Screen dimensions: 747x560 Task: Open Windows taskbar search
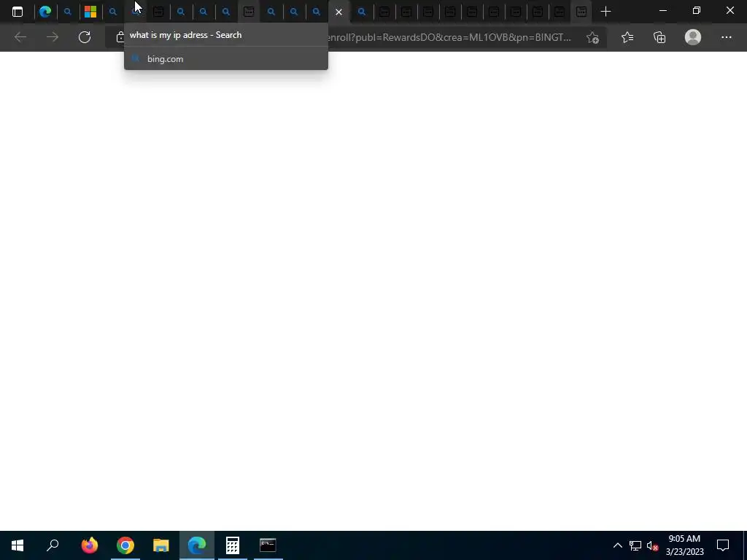click(53, 545)
